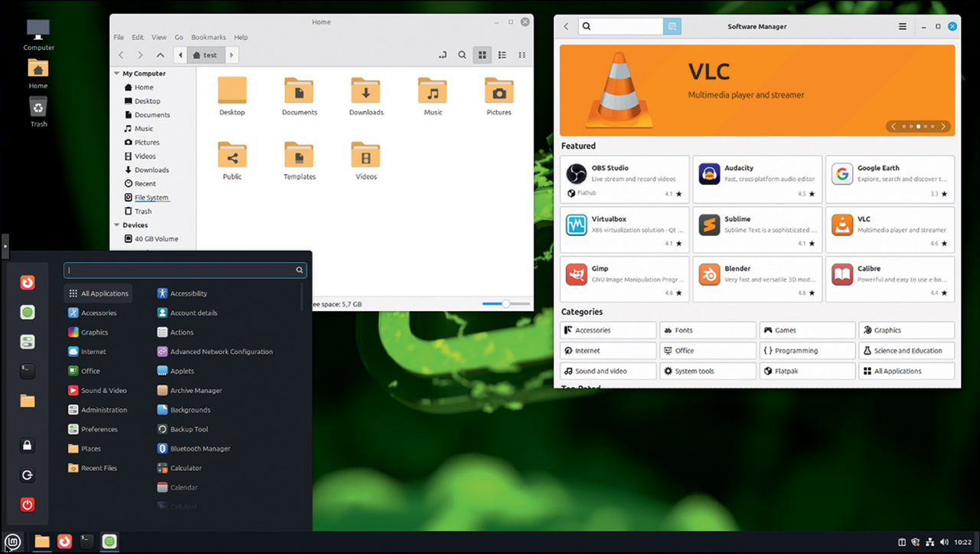Click the file manager zoom slider
980x554 pixels.
505,304
